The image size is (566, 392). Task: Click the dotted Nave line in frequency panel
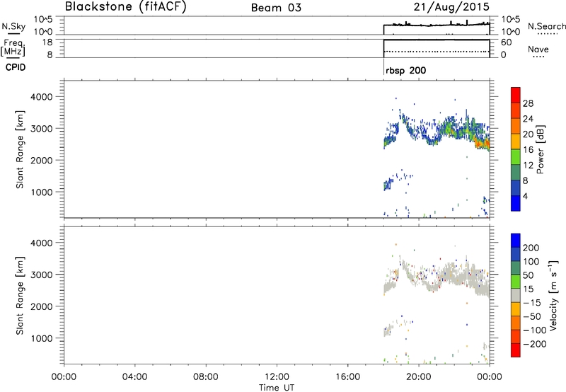pyautogui.click(x=437, y=52)
